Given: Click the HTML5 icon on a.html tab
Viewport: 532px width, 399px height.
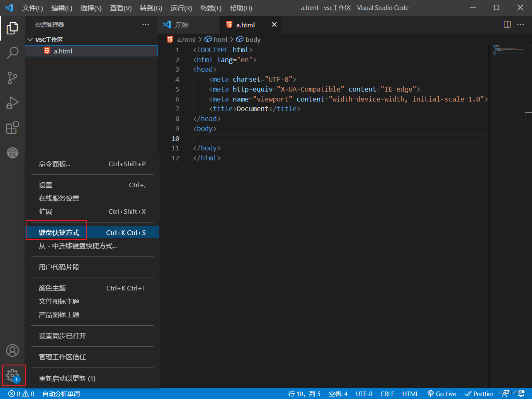Looking at the screenshot, I should [229, 25].
